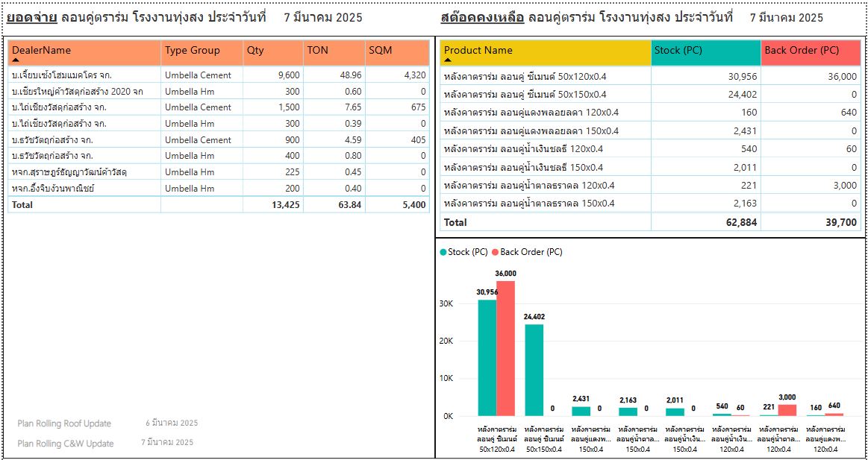This screenshot has width=868, height=460.
Task: Click the Back Order (PC) table column header
Action: tap(802, 51)
